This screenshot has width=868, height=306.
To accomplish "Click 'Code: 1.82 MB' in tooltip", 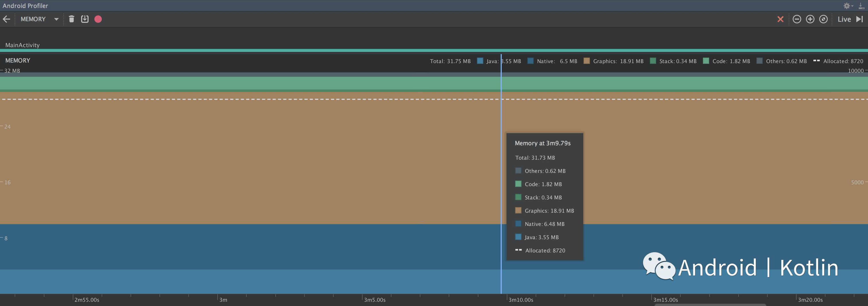I will 543,184.
